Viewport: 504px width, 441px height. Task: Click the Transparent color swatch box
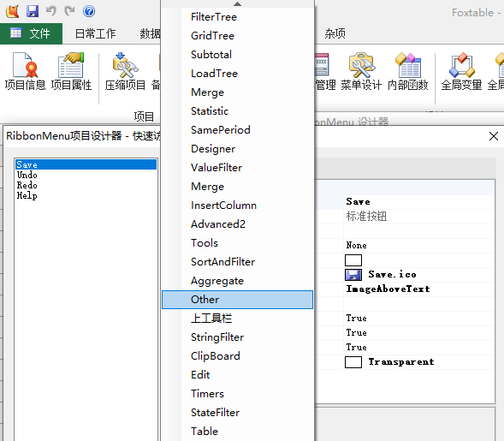click(x=353, y=362)
